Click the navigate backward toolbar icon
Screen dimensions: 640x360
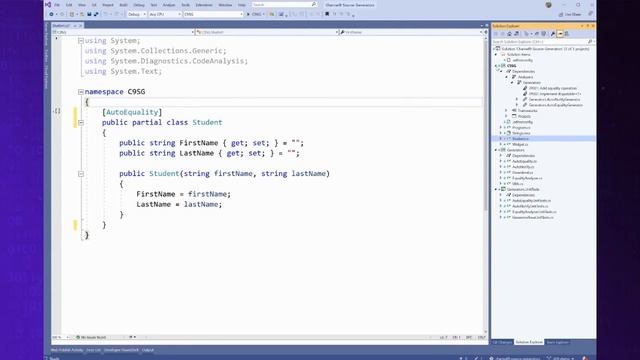[x=51, y=14]
